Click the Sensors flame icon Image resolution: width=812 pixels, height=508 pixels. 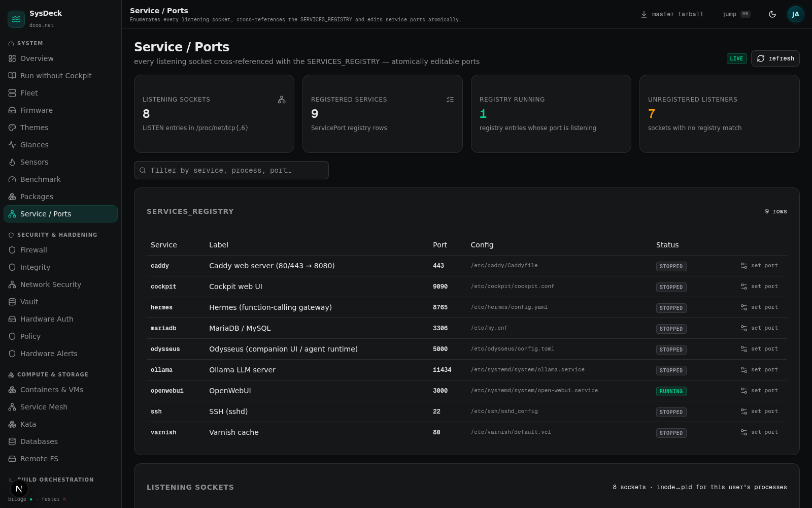(12, 162)
